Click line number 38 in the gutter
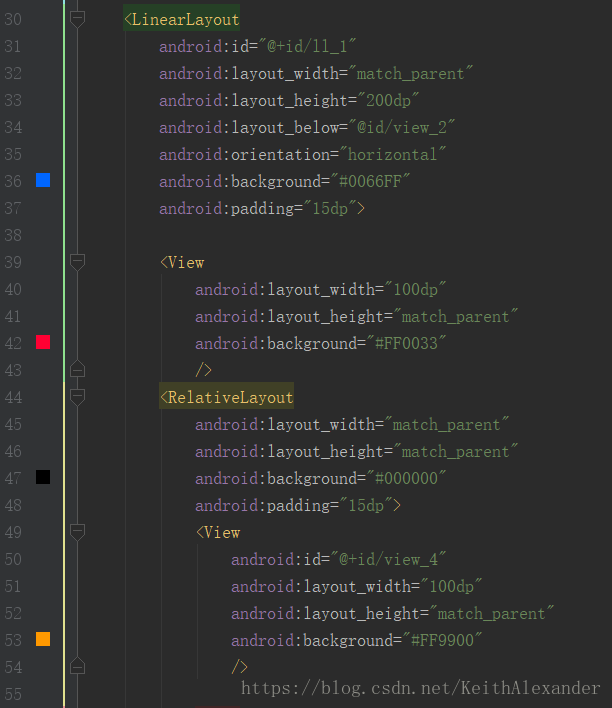The height and width of the screenshot is (708, 612). click(13, 235)
